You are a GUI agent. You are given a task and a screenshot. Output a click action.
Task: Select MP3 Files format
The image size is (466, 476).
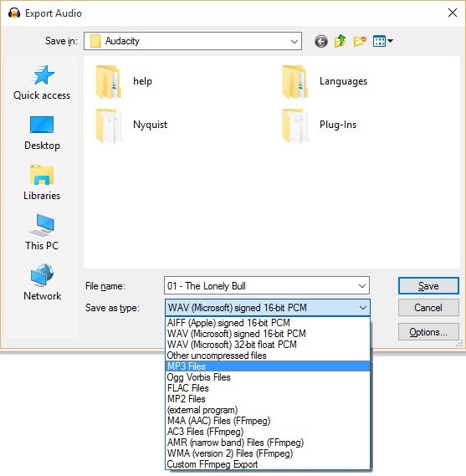click(268, 366)
